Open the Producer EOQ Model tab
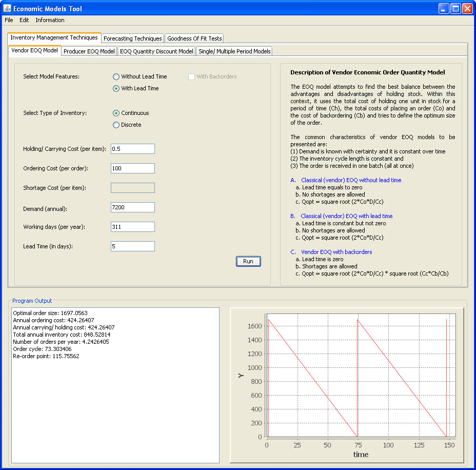The image size is (476, 470). (89, 51)
